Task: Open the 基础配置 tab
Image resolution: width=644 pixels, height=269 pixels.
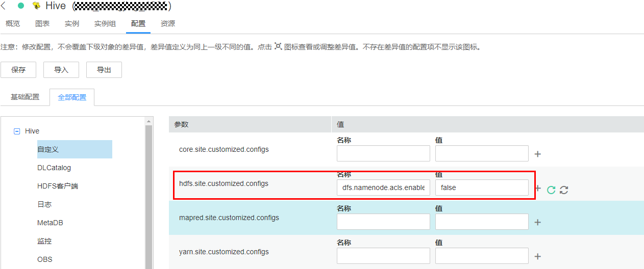Action: point(25,97)
